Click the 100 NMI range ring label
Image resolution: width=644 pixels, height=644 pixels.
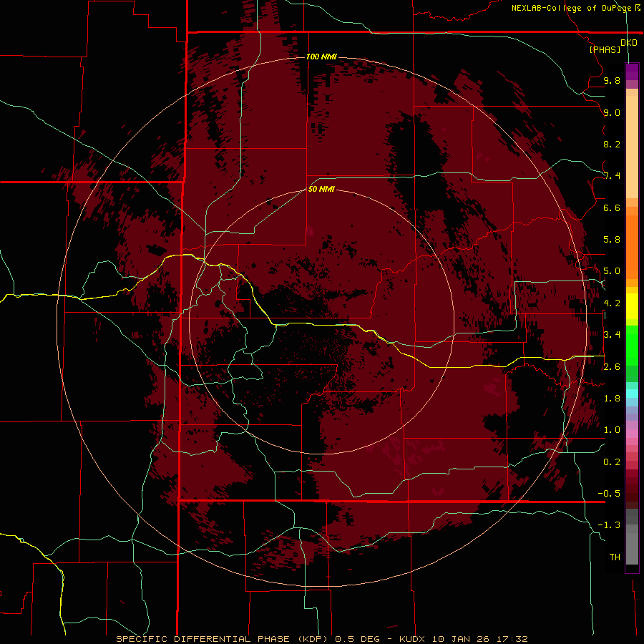tap(321, 57)
